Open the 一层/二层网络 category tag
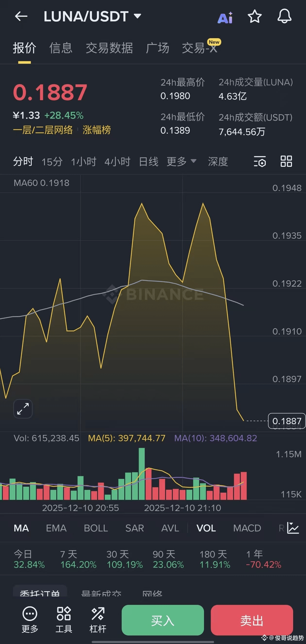306x644 pixels. point(43,130)
